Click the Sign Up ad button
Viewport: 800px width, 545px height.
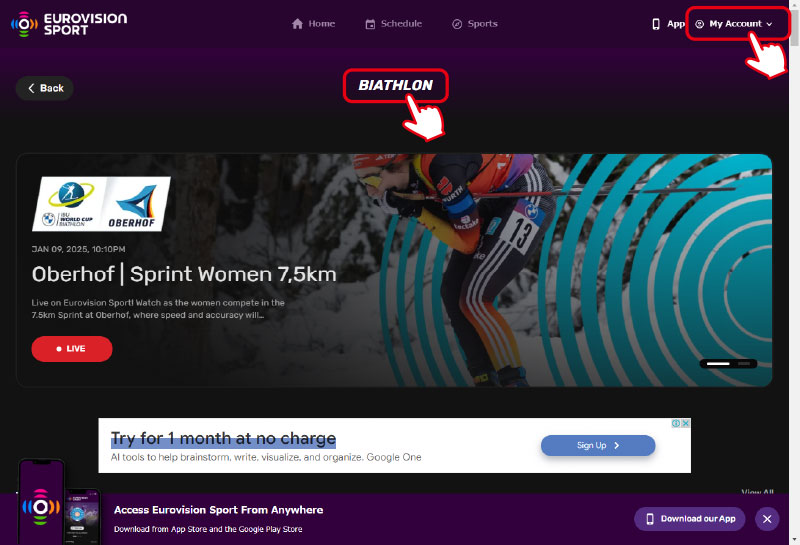pos(598,445)
